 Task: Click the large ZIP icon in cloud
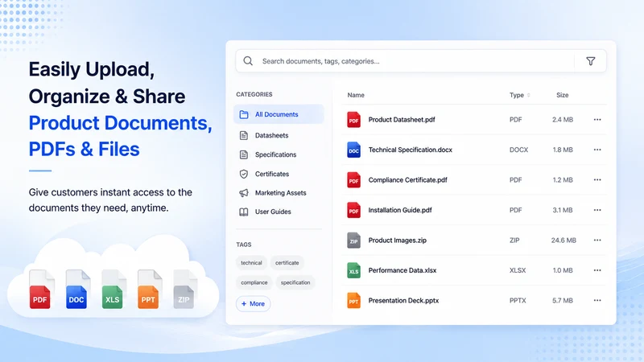tap(185, 290)
